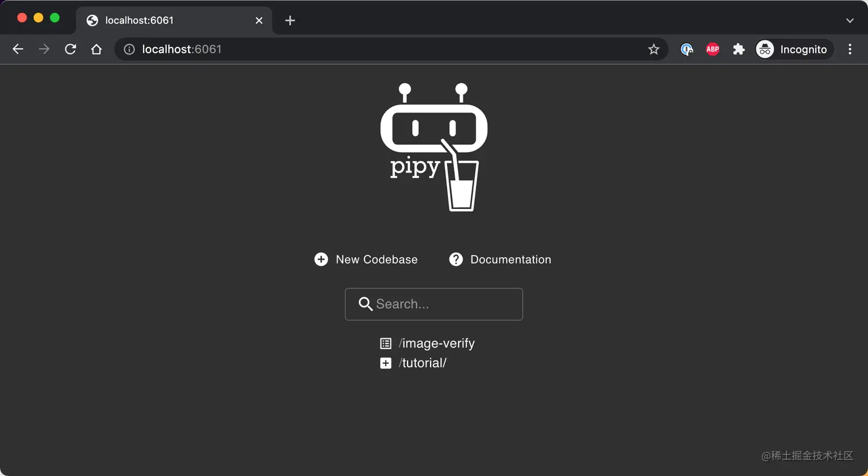The image size is (868, 476).
Task: Click the browser home icon
Action: (x=96, y=49)
